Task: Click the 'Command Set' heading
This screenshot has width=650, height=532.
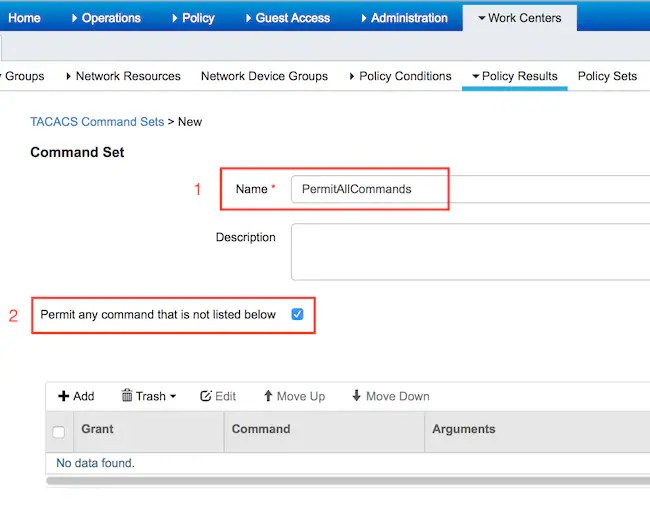Action: (x=77, y=152)
